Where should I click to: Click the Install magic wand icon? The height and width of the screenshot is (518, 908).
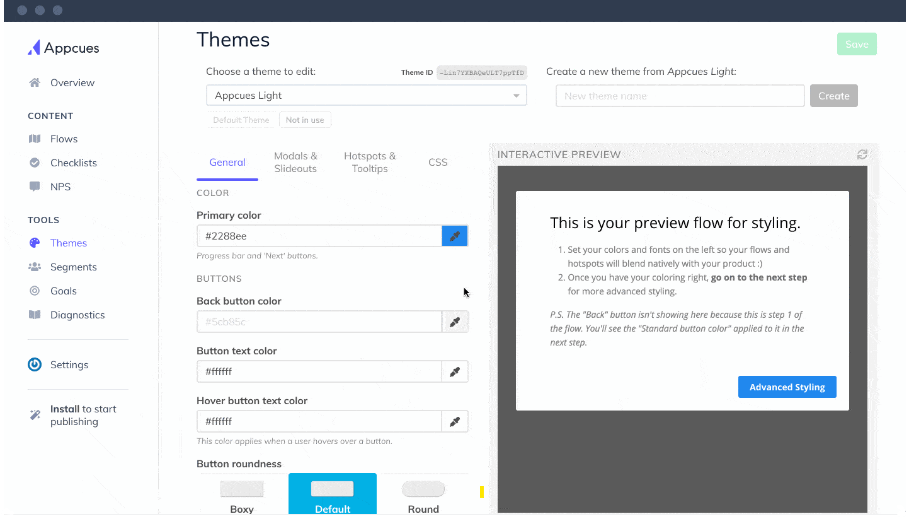coord(35,414)
